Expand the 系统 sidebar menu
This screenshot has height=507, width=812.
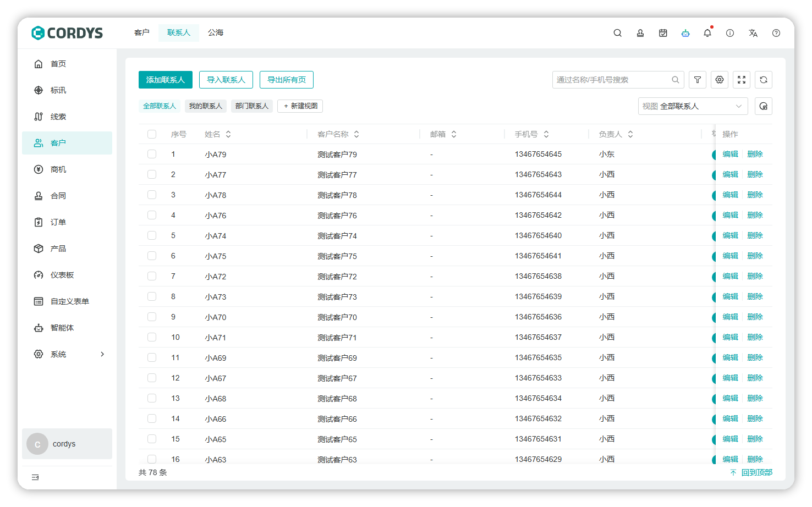(67, 354)
